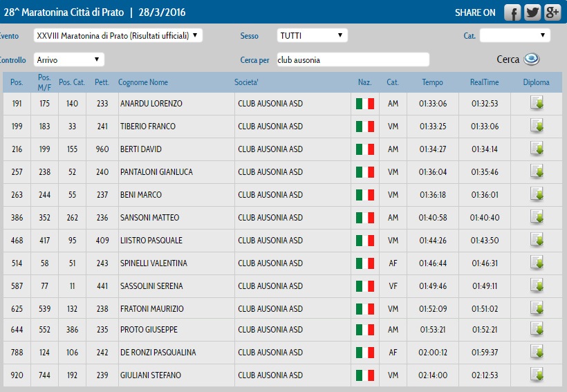Viewport: 567px width, 392px height.
Task: Sort by Naz. column header
Action: [365, 82]
